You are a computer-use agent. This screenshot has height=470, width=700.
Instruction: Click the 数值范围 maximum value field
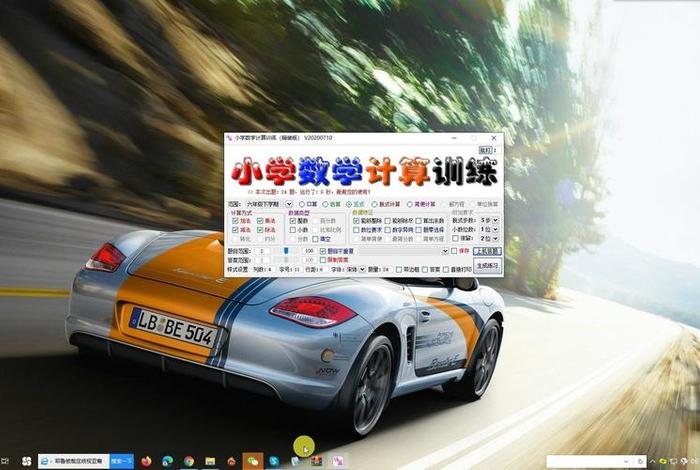point(309,251)
